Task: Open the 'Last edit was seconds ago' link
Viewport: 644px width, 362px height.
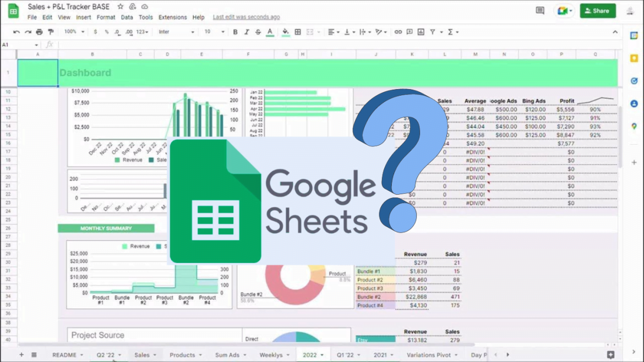Action: click(246, 17)
